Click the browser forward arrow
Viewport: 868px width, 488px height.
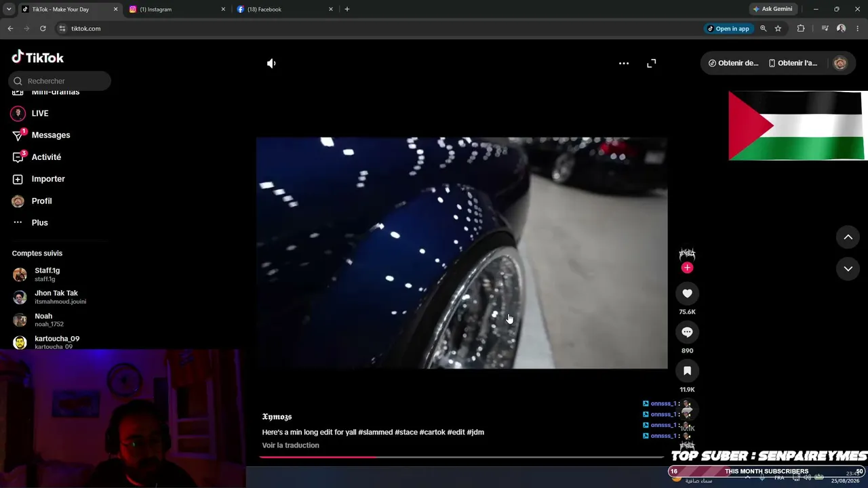pyautogui.click(x=26, y=28)
